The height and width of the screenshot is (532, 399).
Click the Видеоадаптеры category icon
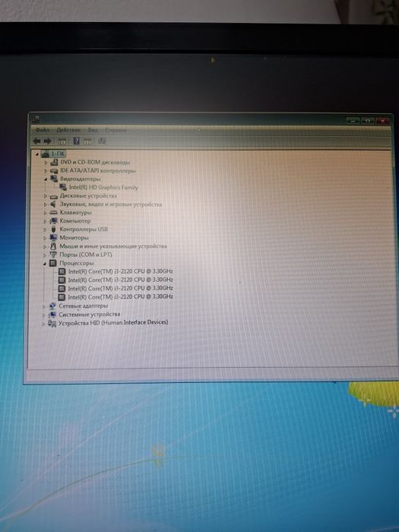coord(54,179)
